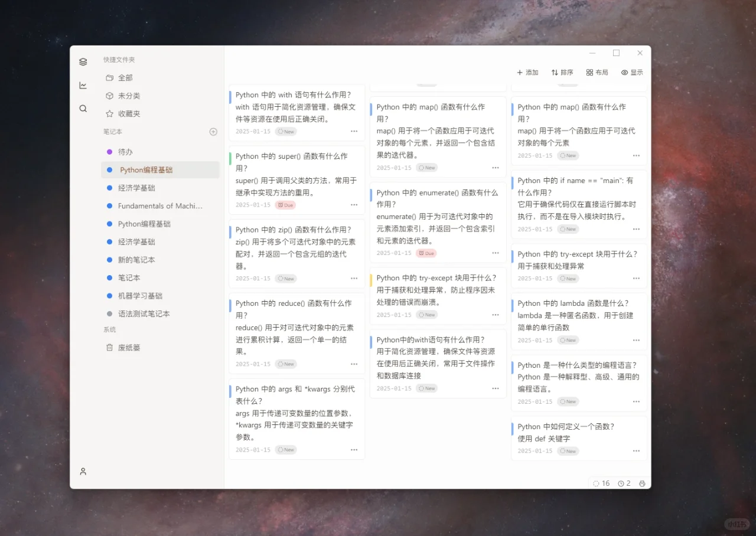Toggle the New badge on the reduce() card
The image size is (756, 536).
coord(286,364)
